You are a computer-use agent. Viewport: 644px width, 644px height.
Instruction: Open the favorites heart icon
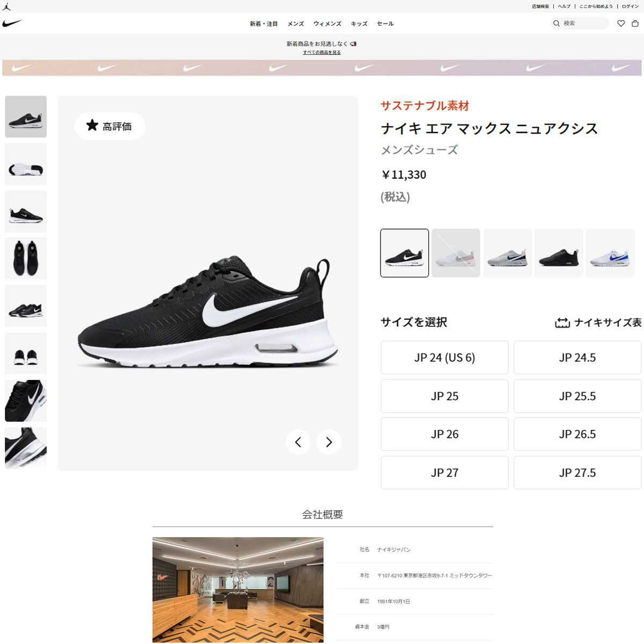(x=621, y=24)
